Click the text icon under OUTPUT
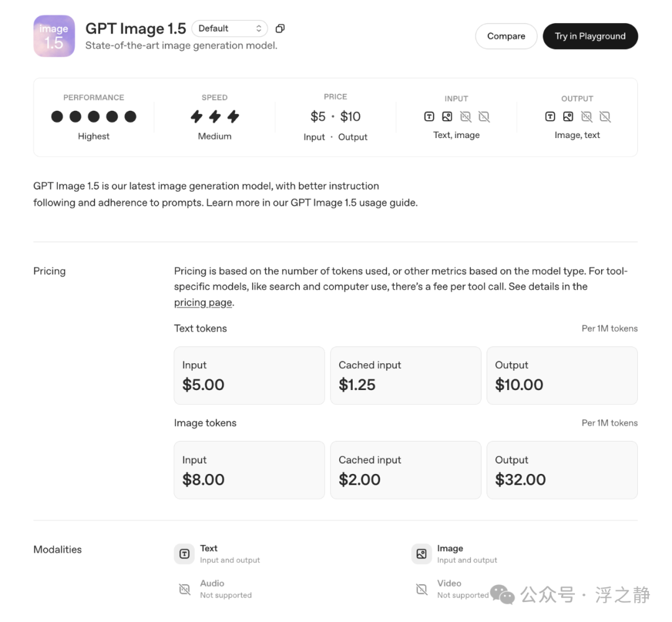672x622 pixels. tap(550, 116)
